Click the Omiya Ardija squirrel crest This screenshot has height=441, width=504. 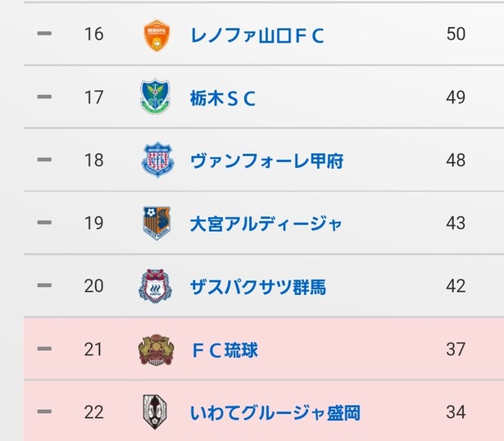(x=157, y=223)
